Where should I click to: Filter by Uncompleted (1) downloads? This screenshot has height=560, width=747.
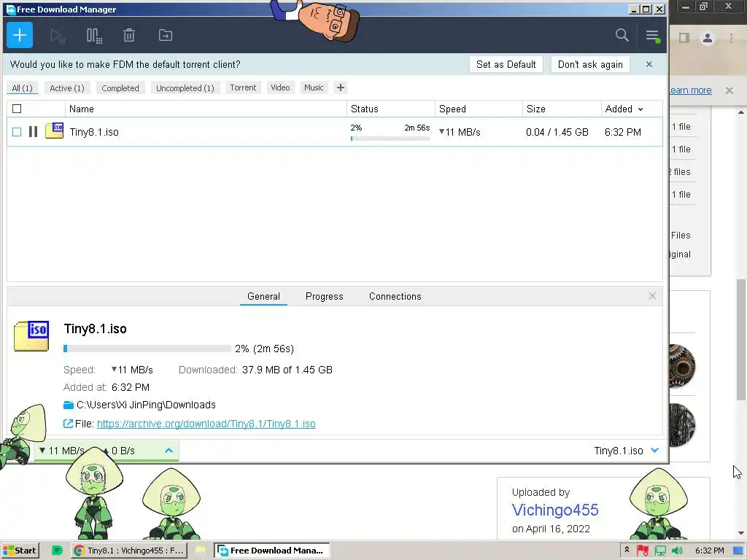[x=185, y=88]
